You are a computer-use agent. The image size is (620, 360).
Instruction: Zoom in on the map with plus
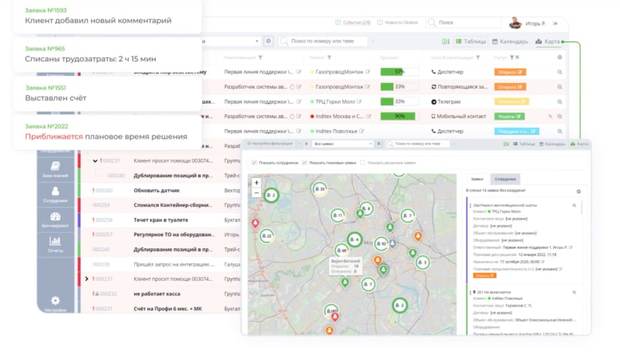256,183
